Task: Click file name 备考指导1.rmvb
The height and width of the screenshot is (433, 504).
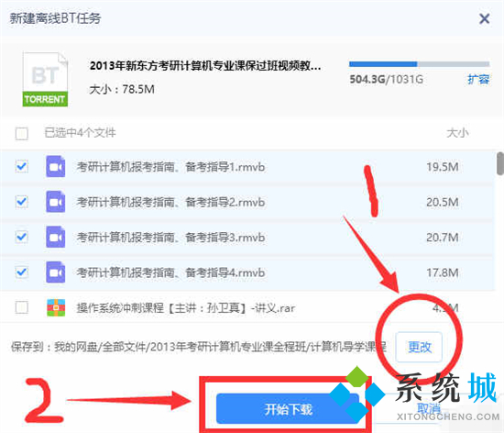Action: tap(170, 167)
